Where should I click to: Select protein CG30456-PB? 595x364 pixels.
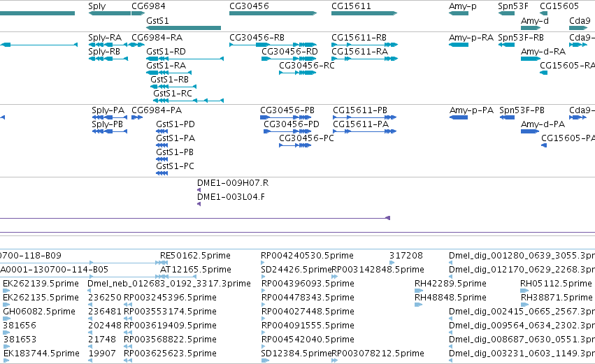click(x=286, y=117)
